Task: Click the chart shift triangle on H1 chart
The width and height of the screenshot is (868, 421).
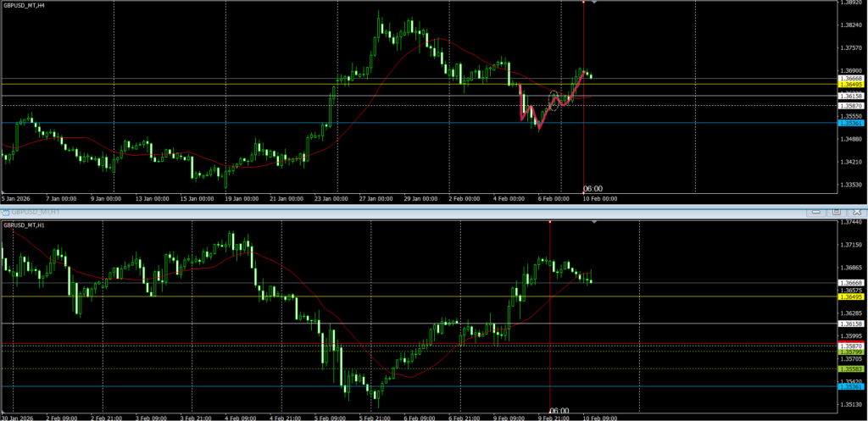Action: (595, 223)
